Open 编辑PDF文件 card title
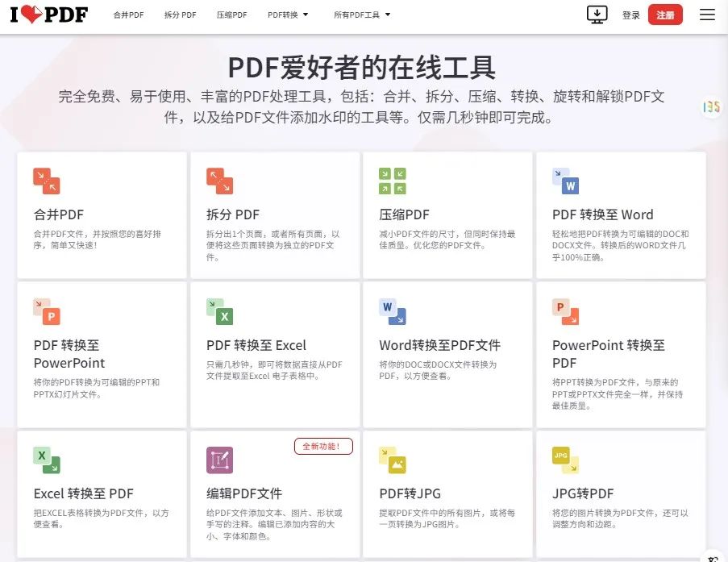Screen dimensions: 728x562 [x=244, y=493]
